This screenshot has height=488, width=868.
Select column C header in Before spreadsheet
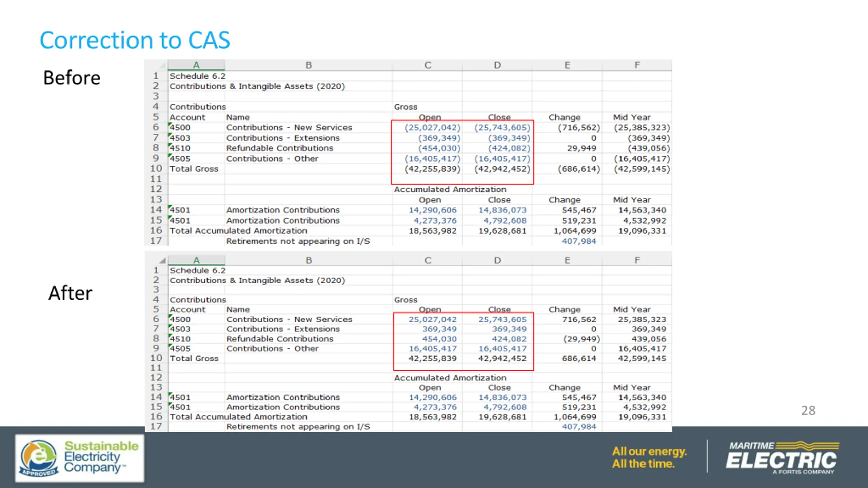click(x=428, y=65)
